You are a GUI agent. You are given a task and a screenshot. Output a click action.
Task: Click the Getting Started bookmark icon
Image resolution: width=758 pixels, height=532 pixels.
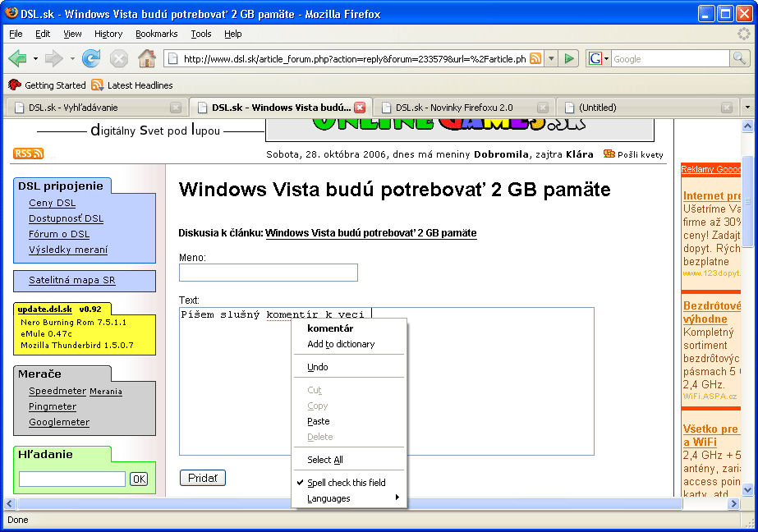15,85
